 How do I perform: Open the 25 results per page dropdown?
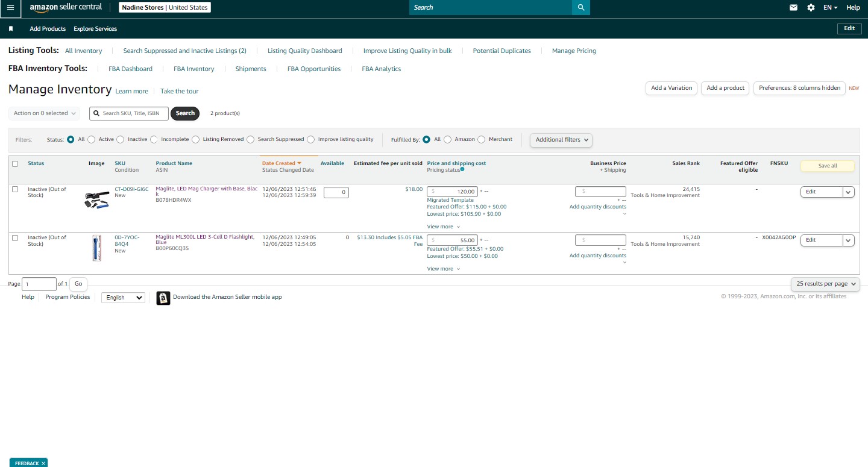825,284
